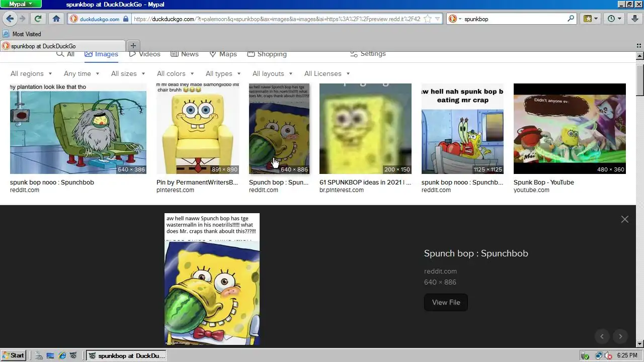The height and width of the screenshot is (362, 644).
Task: Click the vertical scrollbar down arrow
Action: (639, 344)
